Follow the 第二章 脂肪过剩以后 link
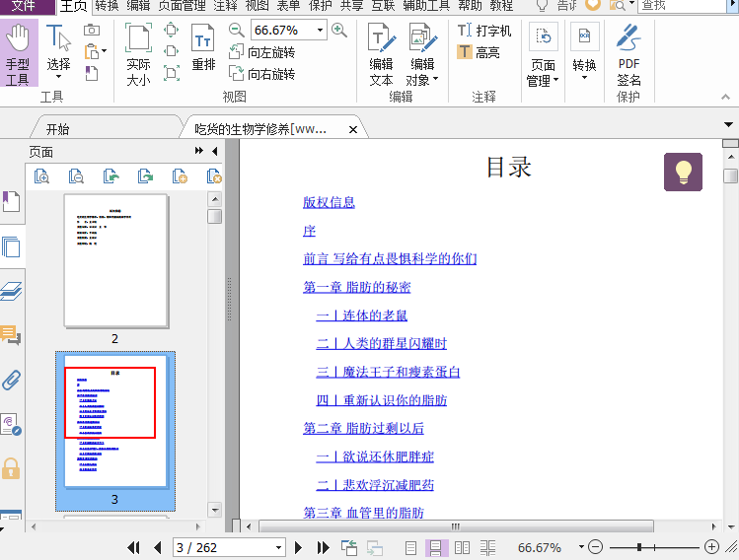The width and height of the screenshot is (739, 560). pos(363,428)
